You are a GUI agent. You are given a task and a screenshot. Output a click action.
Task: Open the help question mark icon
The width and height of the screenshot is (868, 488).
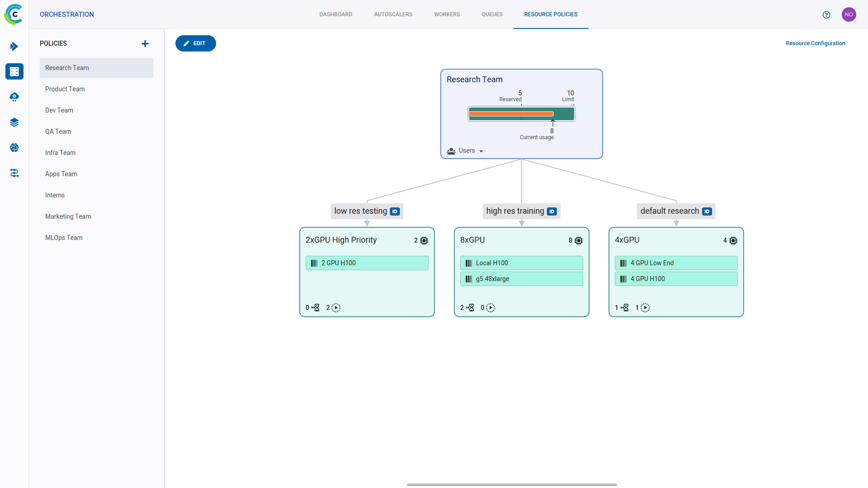[826, 14]
